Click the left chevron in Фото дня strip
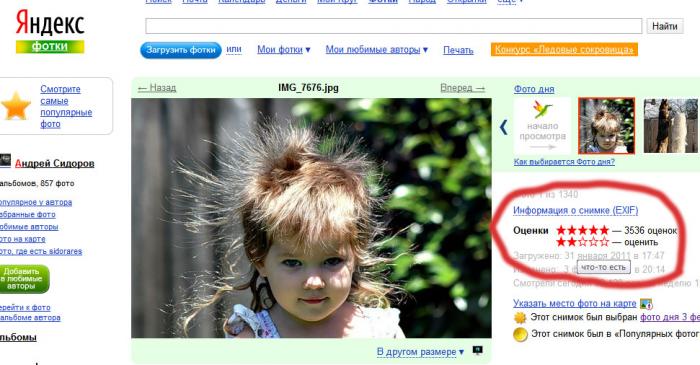 coord(504,127)
